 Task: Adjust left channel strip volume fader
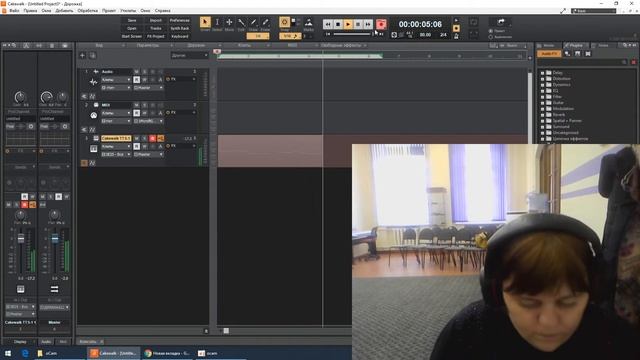coord(20,238)
